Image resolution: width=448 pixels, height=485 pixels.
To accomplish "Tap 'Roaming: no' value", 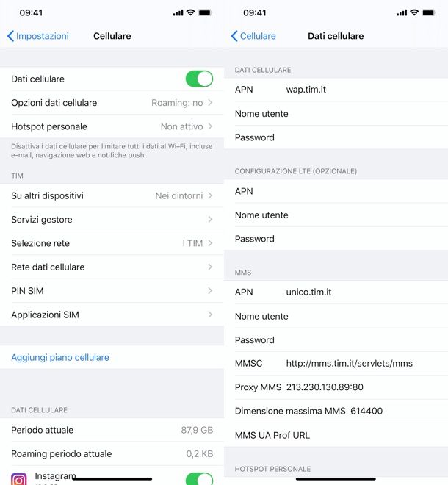I will [177, 103].
